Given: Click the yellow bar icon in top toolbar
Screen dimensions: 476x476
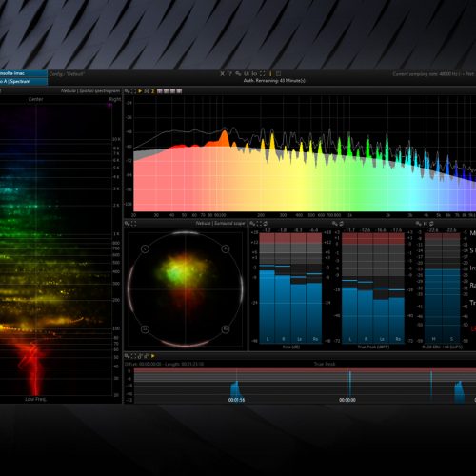Looking at the screenshot, I should [x=270, y=73].
